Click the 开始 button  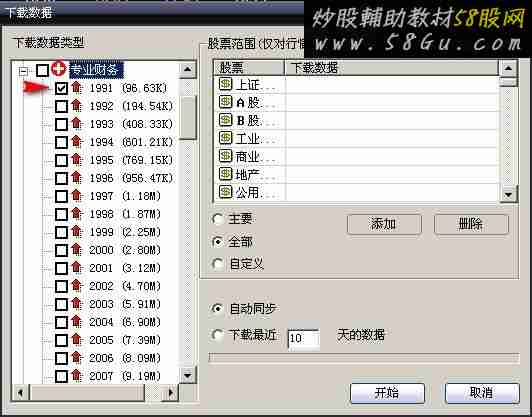pos(387,393)
